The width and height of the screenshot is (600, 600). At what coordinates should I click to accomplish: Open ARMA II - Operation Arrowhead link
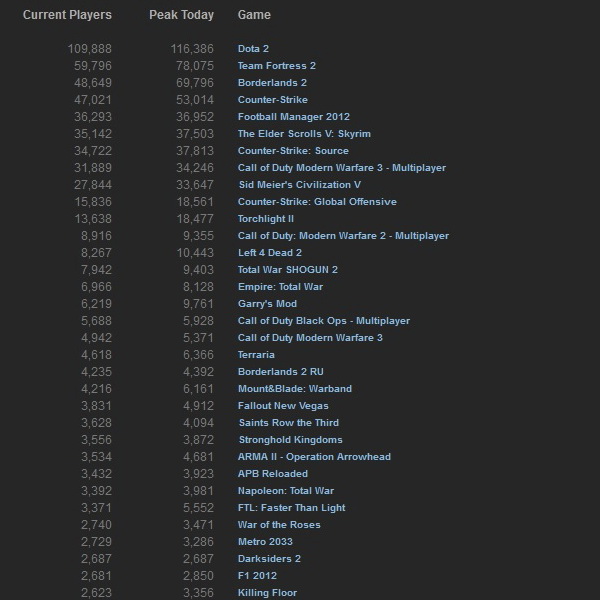pos(314,457)
